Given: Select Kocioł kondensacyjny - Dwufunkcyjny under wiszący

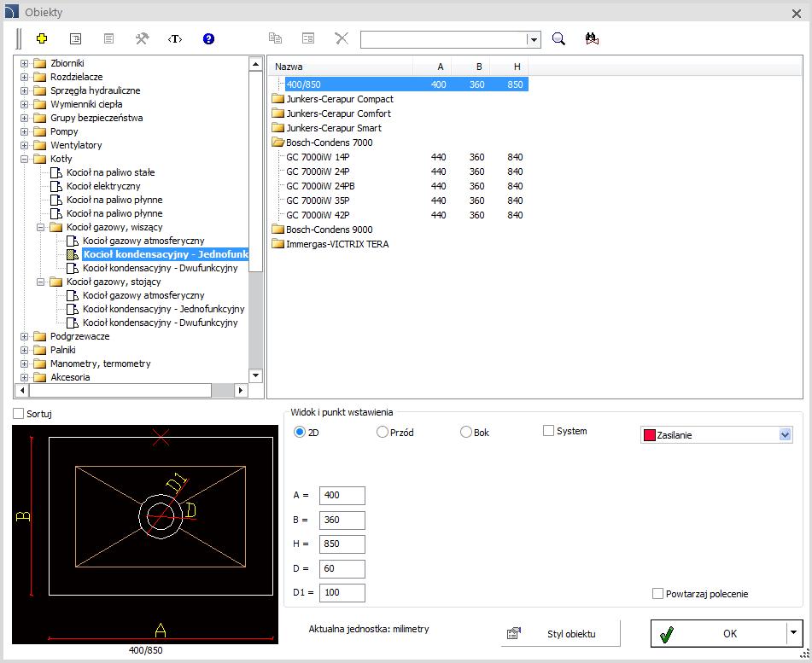Looking at the screenshot, I should [x=160, y=268].
